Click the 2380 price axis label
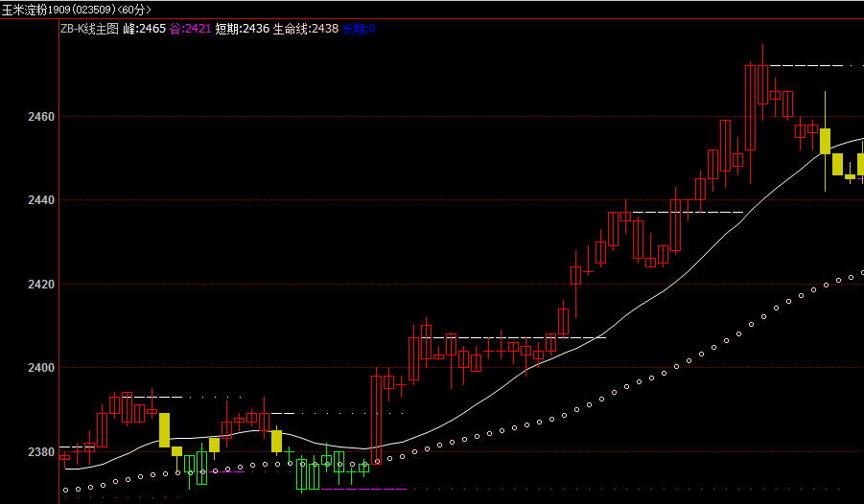864x504 pixels. click(x=41, y=451)
